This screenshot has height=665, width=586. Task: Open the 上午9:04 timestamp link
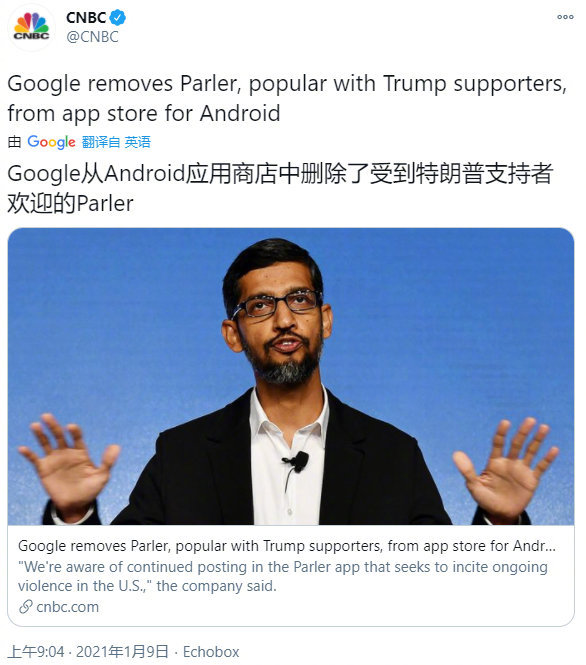36,652
